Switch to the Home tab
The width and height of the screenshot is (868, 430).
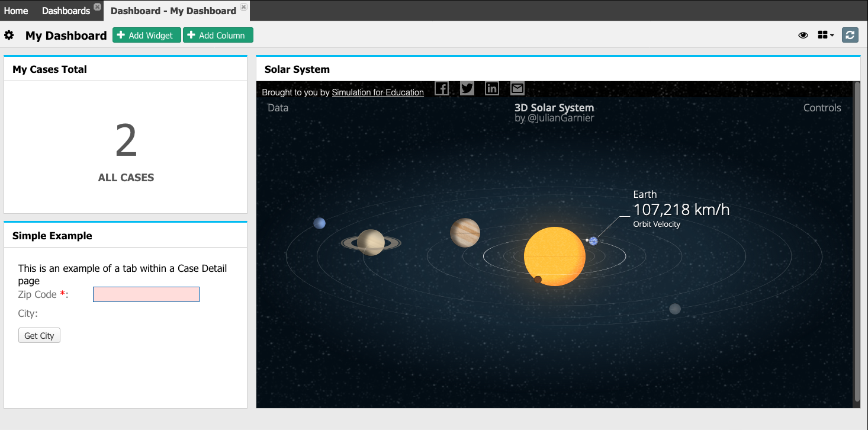[16, 11]
